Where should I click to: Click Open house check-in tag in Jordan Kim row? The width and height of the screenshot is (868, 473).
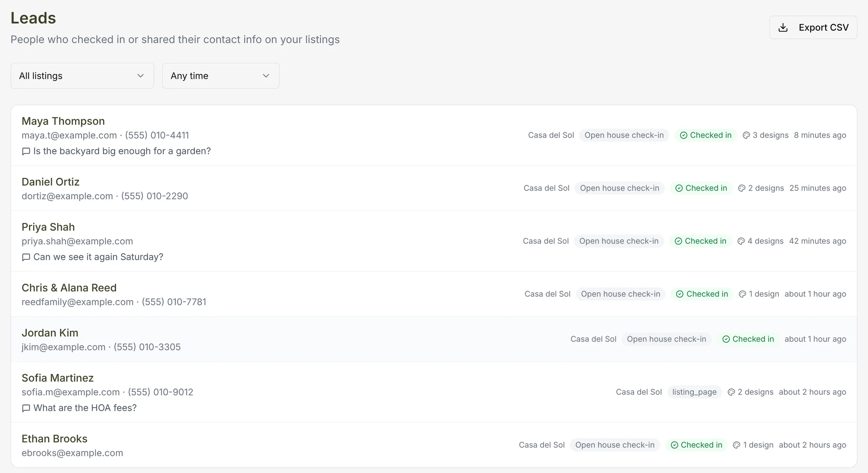pos(666,339)
